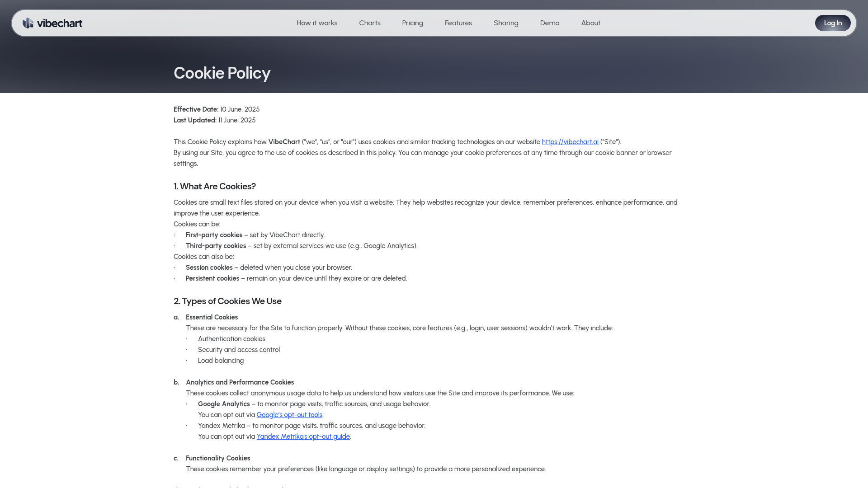
Task: Open the Sharing navigation link
Action: coord(506,23)
